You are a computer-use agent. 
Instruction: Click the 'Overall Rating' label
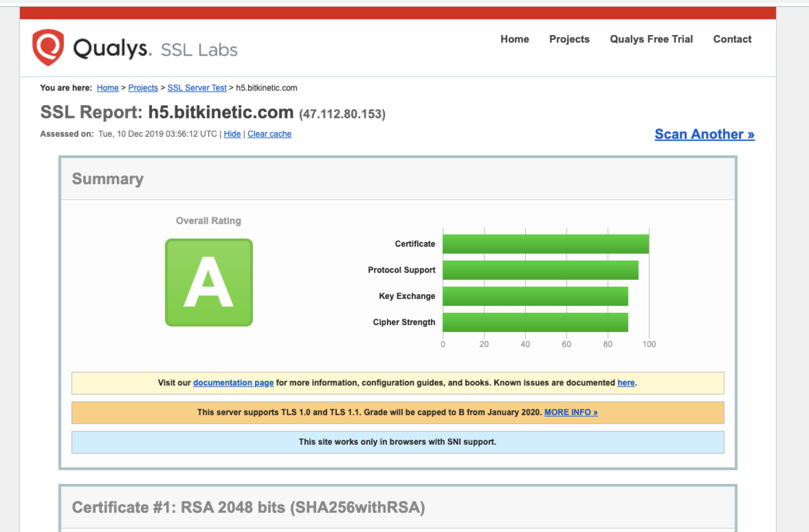209,221
